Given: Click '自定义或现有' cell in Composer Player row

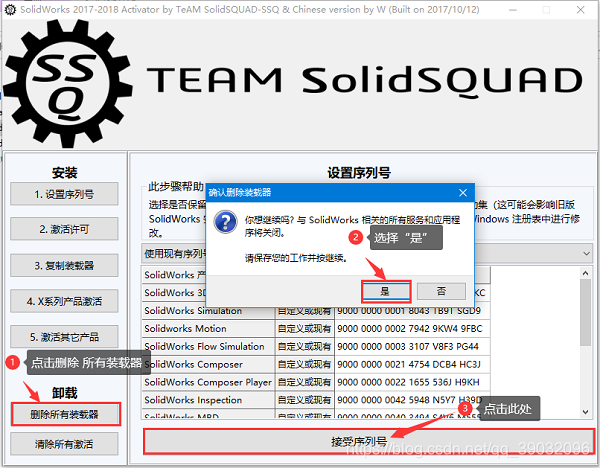Looking at the screenshot, I should pyautogui.click(x=305, y=382).
